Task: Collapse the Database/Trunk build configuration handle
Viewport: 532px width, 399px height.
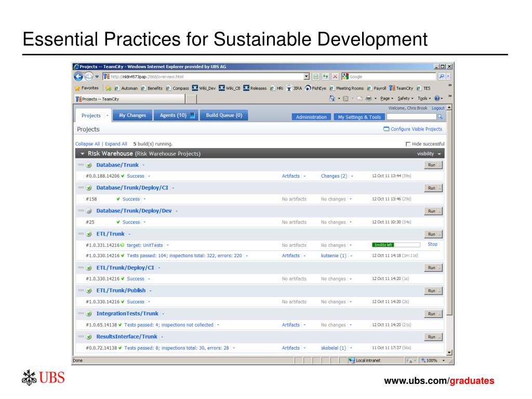Action: (x=81, y=165)
